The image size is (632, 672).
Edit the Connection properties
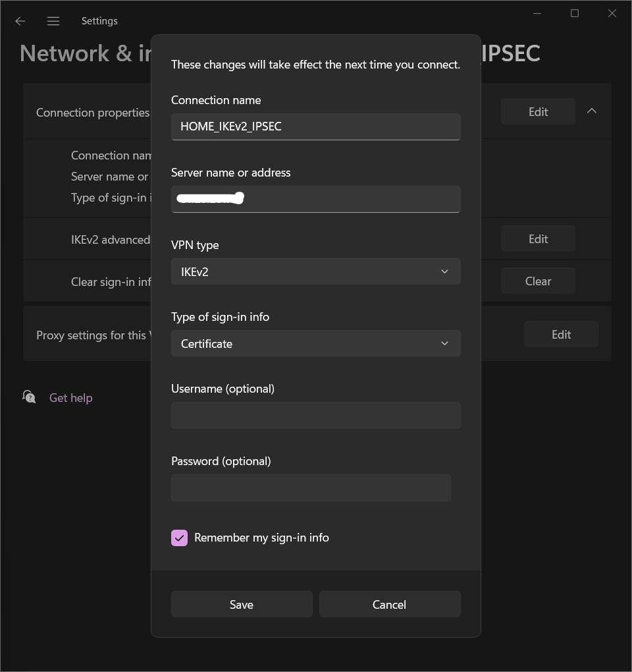537,111
